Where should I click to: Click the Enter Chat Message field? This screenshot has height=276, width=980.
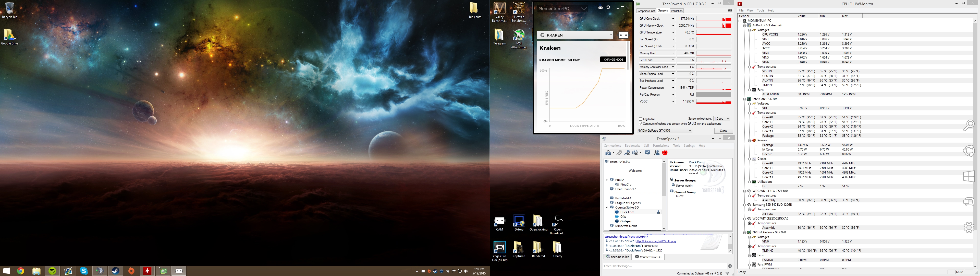pyautogui.click(x=665, y=266)
